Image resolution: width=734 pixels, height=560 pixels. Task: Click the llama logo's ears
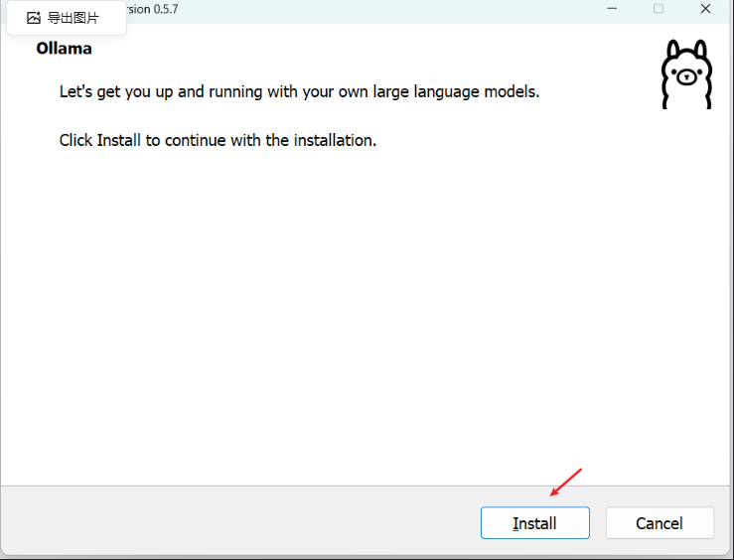(686, 50)
